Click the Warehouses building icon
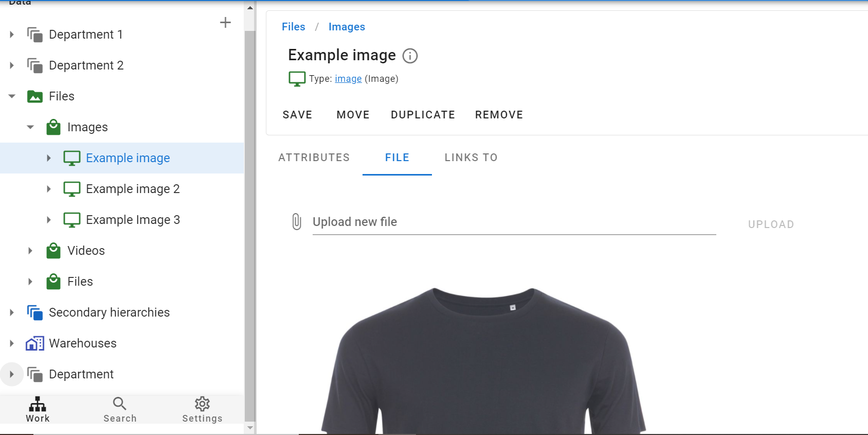The image size is (868, 435). point(34,343)
